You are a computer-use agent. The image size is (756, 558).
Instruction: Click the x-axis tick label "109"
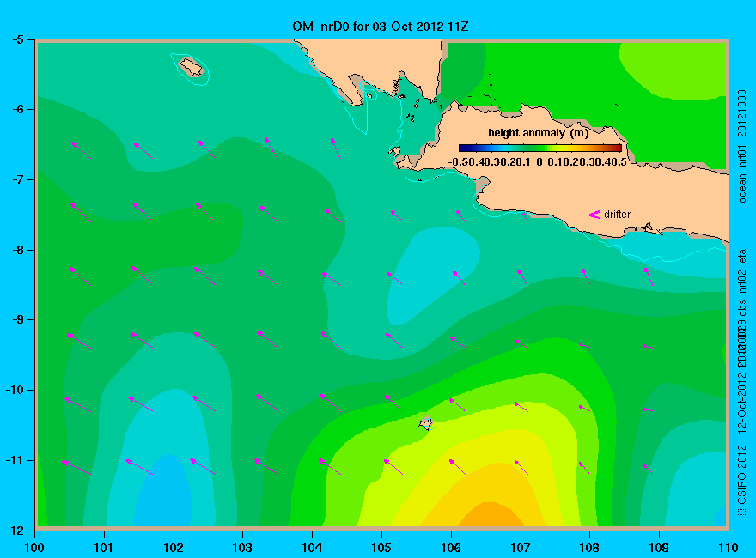coord(659,548)
